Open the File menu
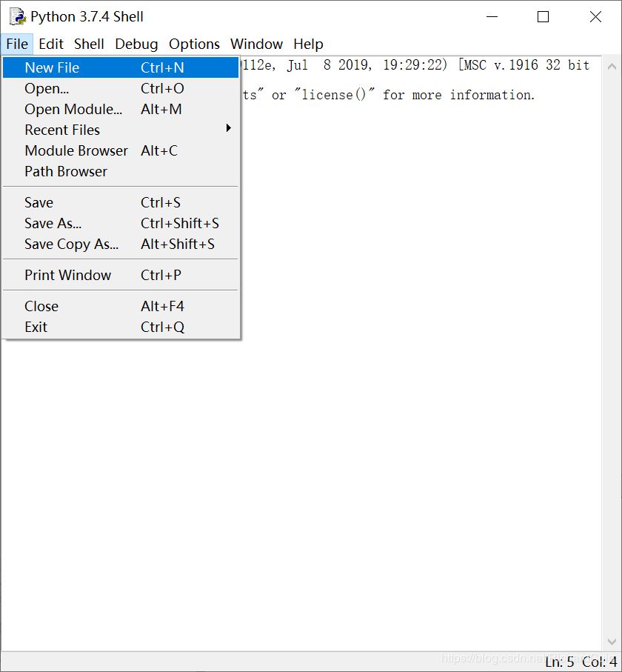The image size is (622, 672). (17, 44)
